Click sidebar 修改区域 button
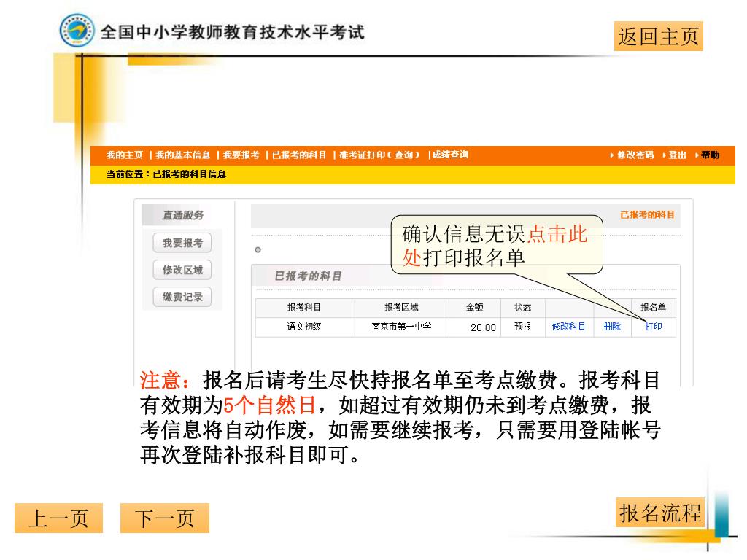This screenshot has height=560, width=747. (x=182, y=270)
